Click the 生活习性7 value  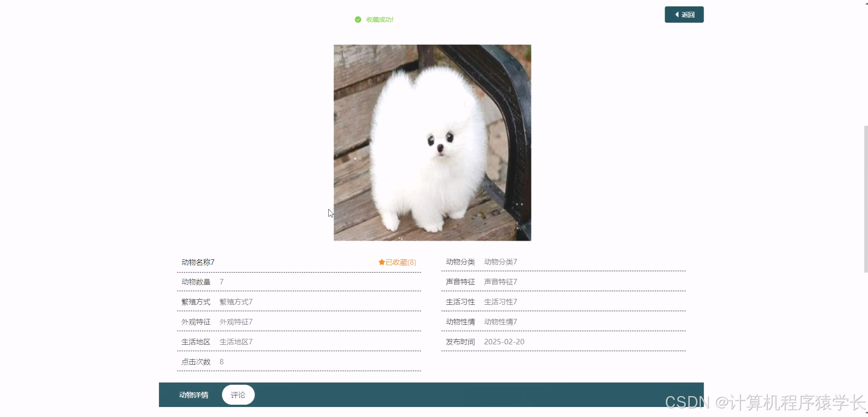tap(500, 302)
